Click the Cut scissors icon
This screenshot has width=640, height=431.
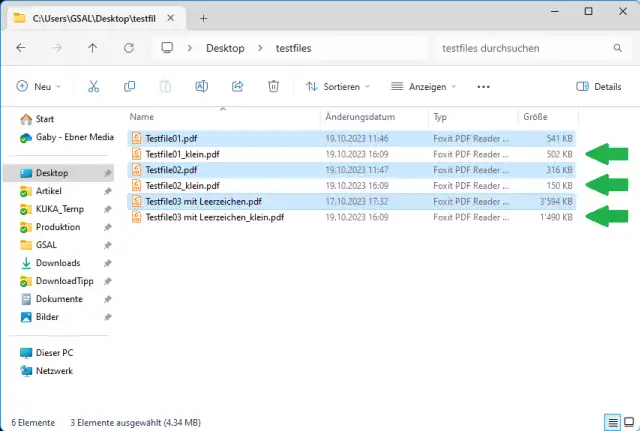tap(93, 87)
